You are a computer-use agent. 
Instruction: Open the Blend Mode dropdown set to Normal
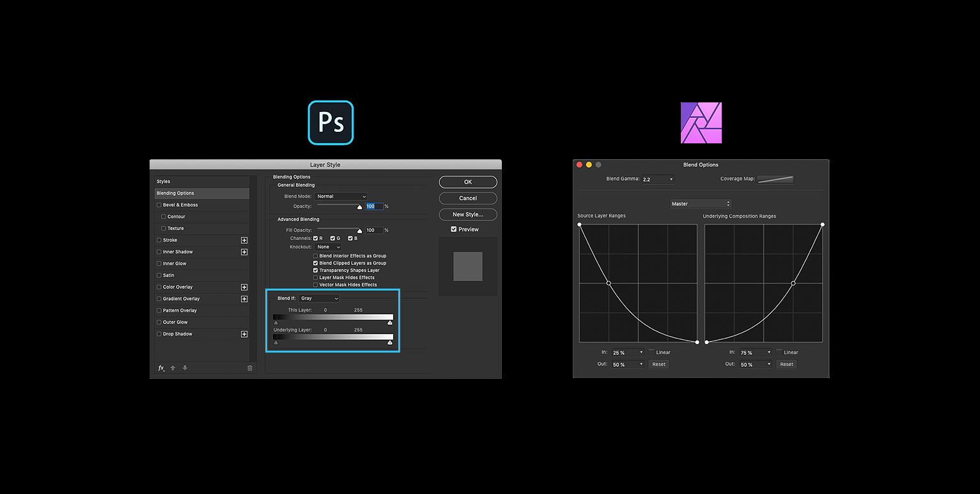click(342, 196)
